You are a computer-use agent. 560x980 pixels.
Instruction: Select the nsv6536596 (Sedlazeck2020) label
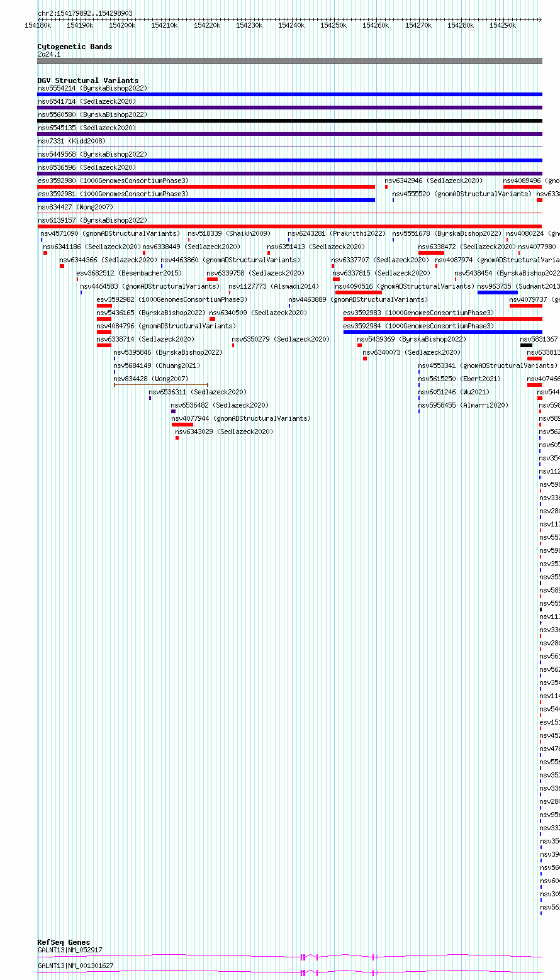87,168
